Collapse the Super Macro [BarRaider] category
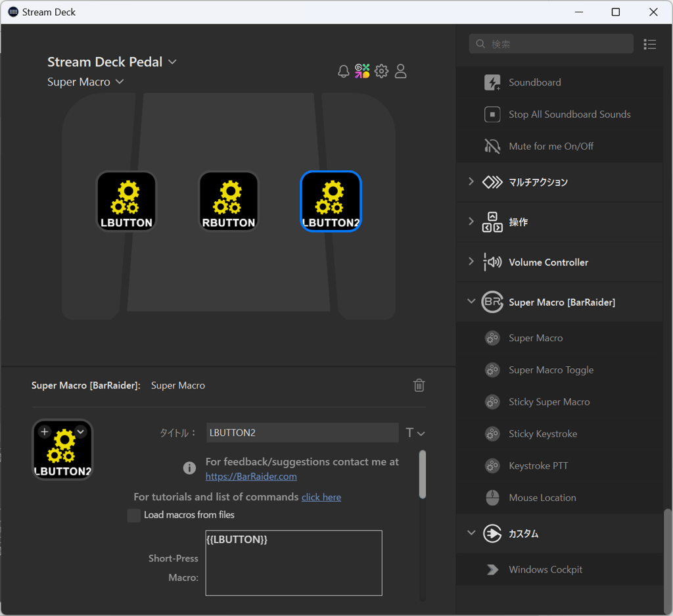This screenshot has width=673, height=616. [x=471, y=302]
